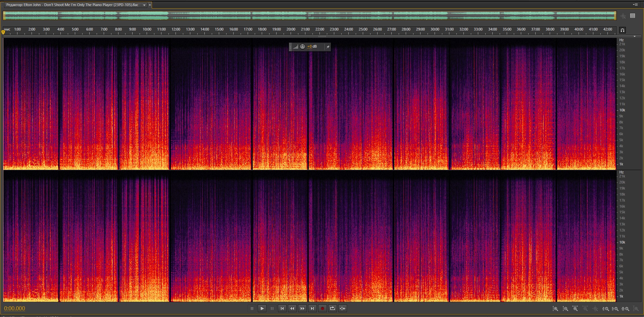Toggle the Skip Selection button

[343, 309]
